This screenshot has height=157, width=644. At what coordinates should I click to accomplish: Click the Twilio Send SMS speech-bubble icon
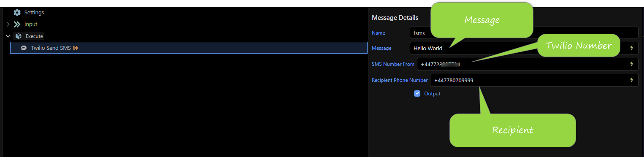coord(24,48)
